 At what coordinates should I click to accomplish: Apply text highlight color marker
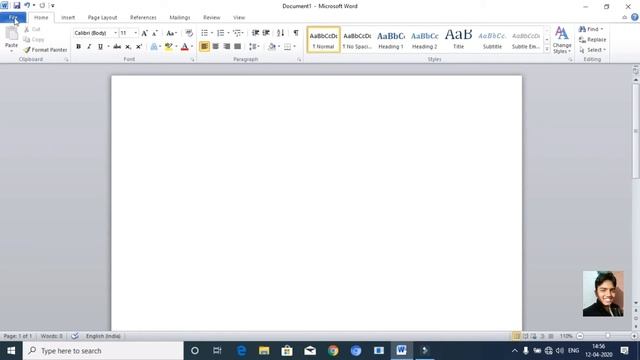tap(169, 47)
